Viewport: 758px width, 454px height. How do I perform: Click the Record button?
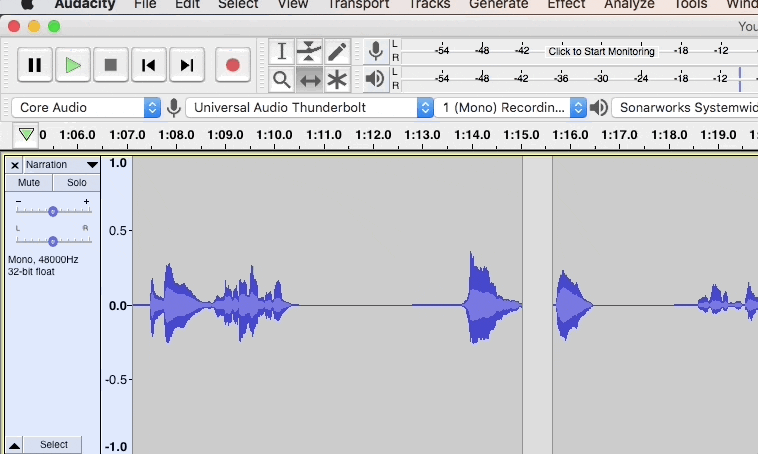232,65
